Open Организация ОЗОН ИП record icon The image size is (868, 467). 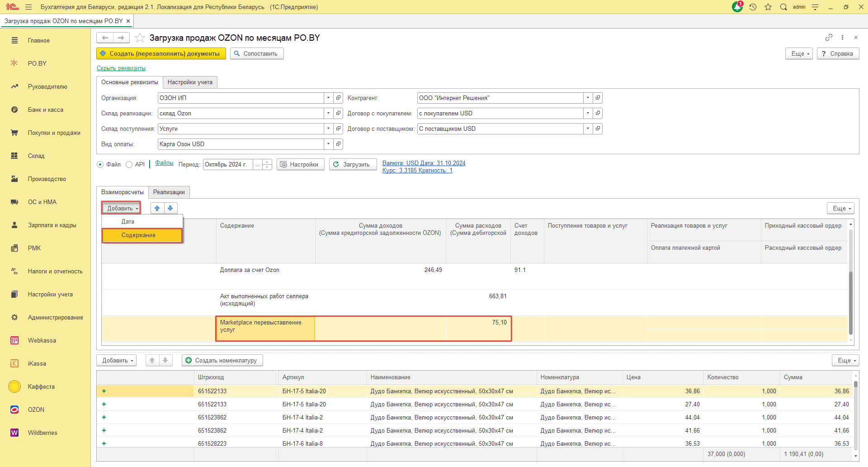click(x=338, y=98)
